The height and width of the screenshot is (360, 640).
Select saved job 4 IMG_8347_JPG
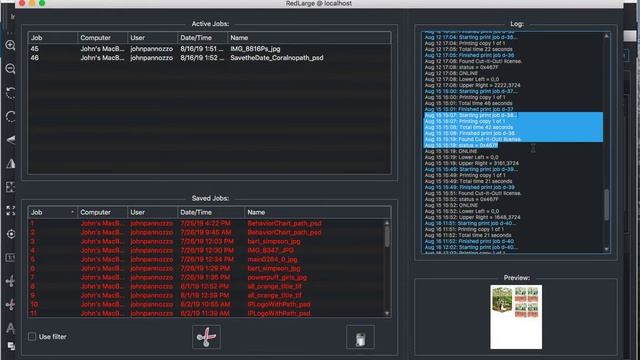(206, 250)
